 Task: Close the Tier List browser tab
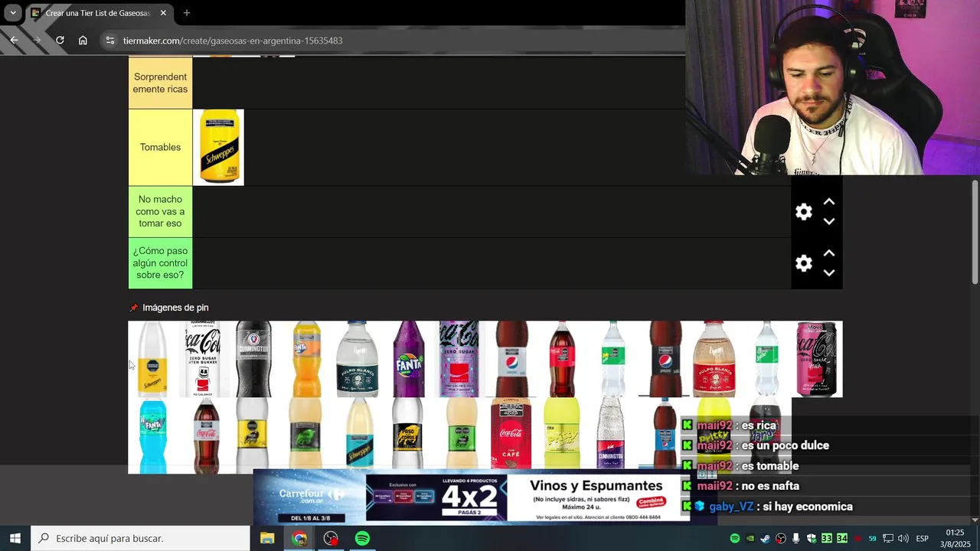163,13
